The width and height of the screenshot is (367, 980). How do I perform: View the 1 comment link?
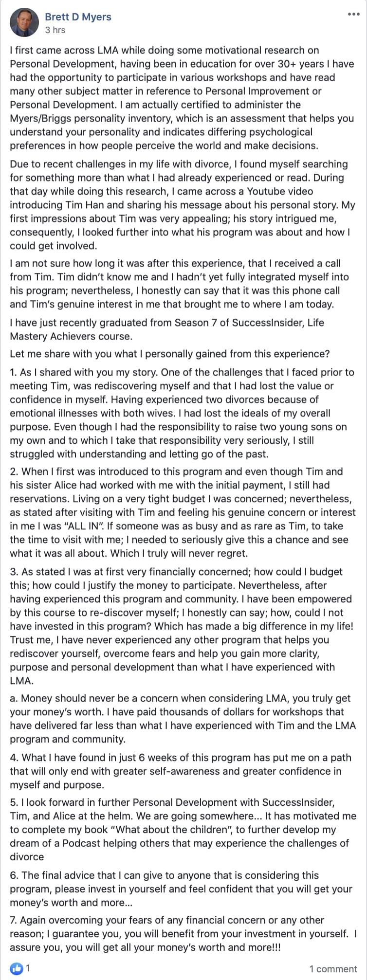333,969
